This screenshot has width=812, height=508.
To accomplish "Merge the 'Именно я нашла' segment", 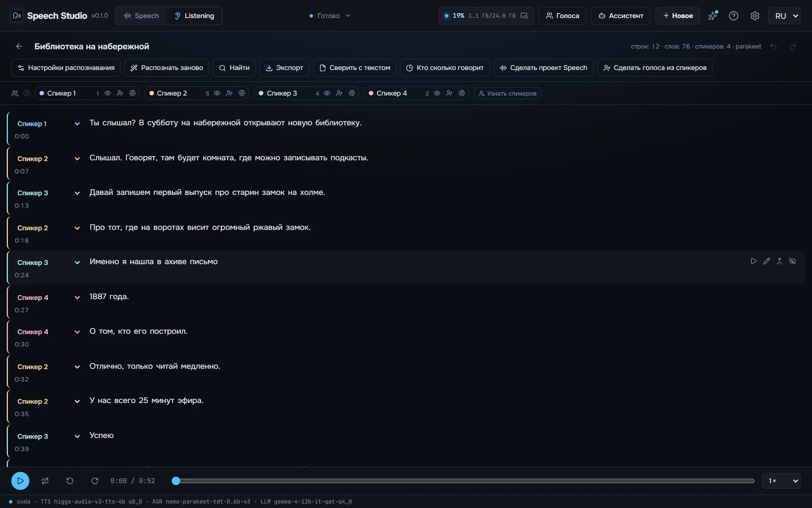I will point(780,261).
